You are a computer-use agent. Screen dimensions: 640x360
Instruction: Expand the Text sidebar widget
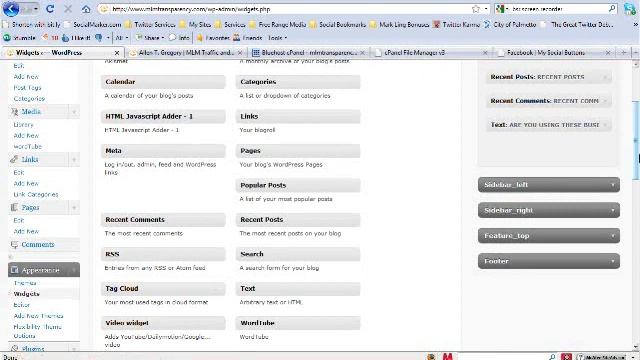[605, 125]
